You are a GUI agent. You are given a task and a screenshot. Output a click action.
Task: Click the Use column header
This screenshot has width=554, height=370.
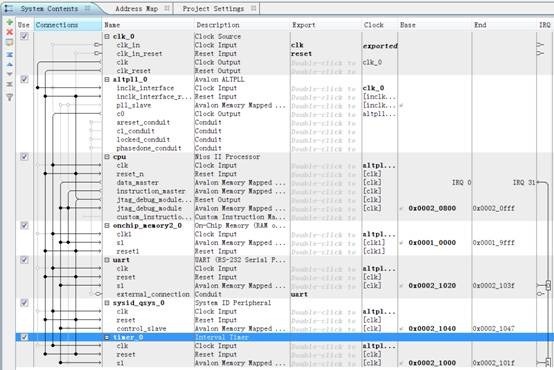pos(24,25)
